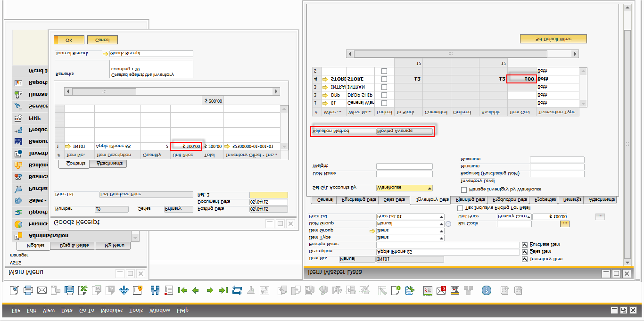Click the Ref. 2 field in Goods Receipt
644x321 pixels.
pyautogui.click(x=268, y=195)
